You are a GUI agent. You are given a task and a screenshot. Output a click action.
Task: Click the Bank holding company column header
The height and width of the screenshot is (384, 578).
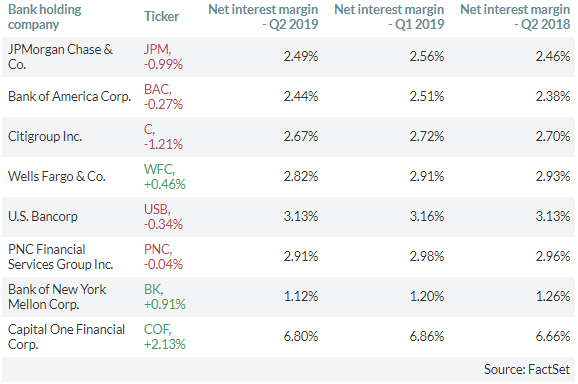pos(45,17)
